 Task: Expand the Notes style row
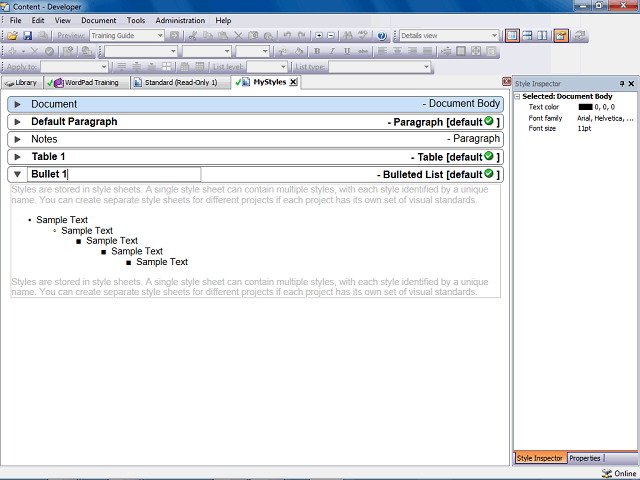click(18, 140)
